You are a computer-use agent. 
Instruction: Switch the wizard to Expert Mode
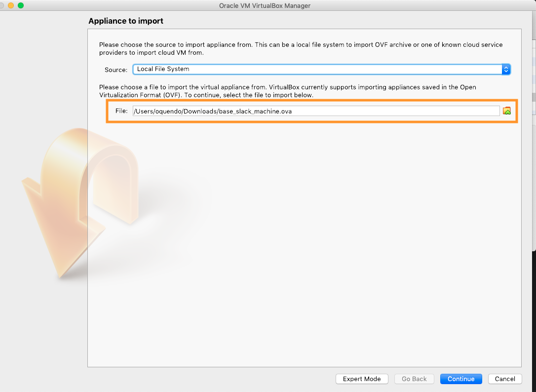pos(362,379)
